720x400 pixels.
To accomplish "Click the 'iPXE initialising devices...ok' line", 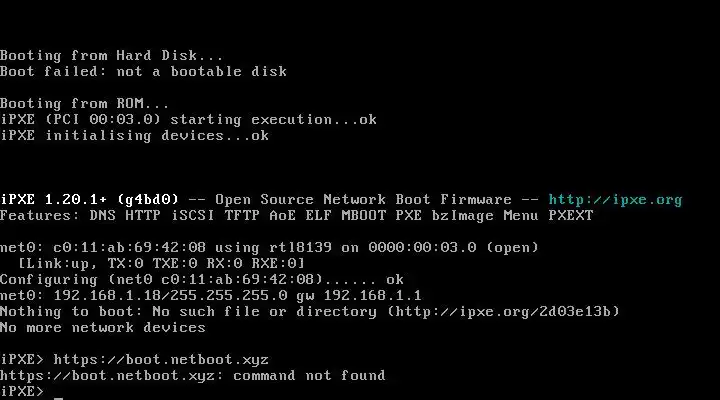I will tap(134, 135).
